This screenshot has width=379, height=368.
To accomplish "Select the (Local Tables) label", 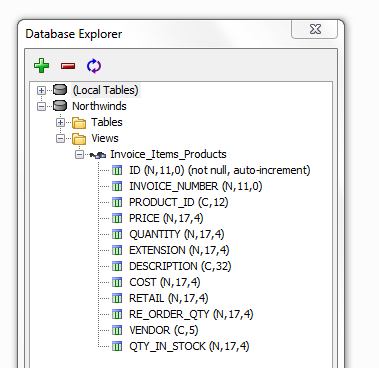I will point(105,90).
